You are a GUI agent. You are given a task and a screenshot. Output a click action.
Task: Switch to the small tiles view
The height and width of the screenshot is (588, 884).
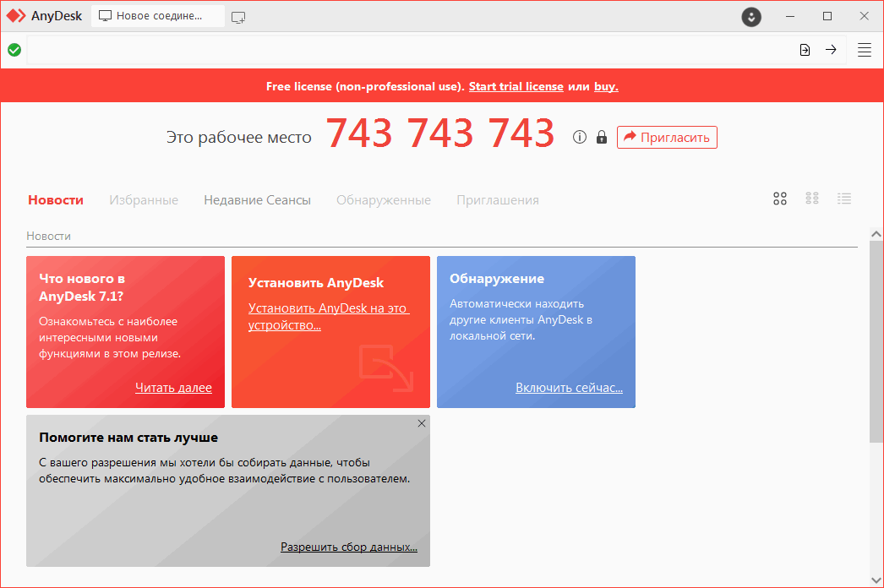(x=812, y=199)
